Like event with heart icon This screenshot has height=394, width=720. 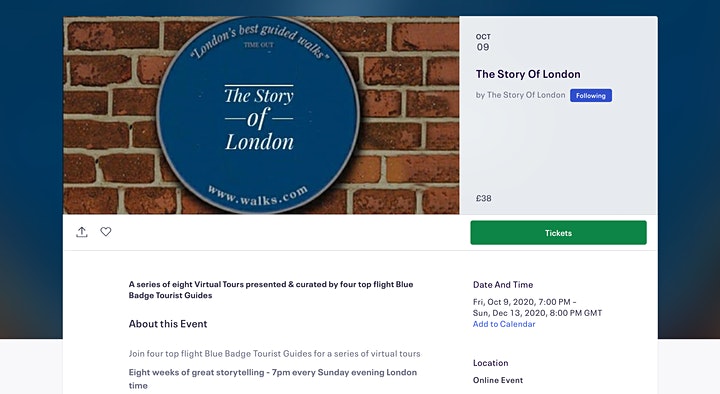pyautogui.click(x=106, y=232)
